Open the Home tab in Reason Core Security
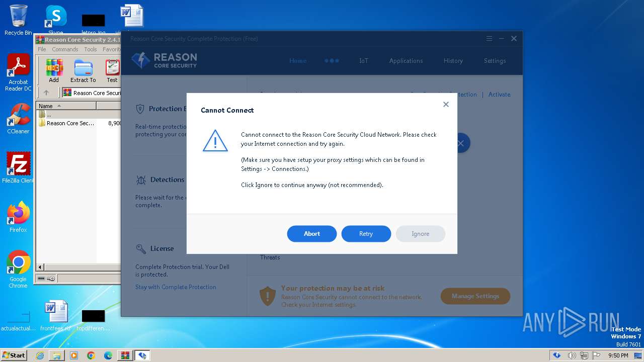Screen dimensions: 644x362 click(298, 61)
